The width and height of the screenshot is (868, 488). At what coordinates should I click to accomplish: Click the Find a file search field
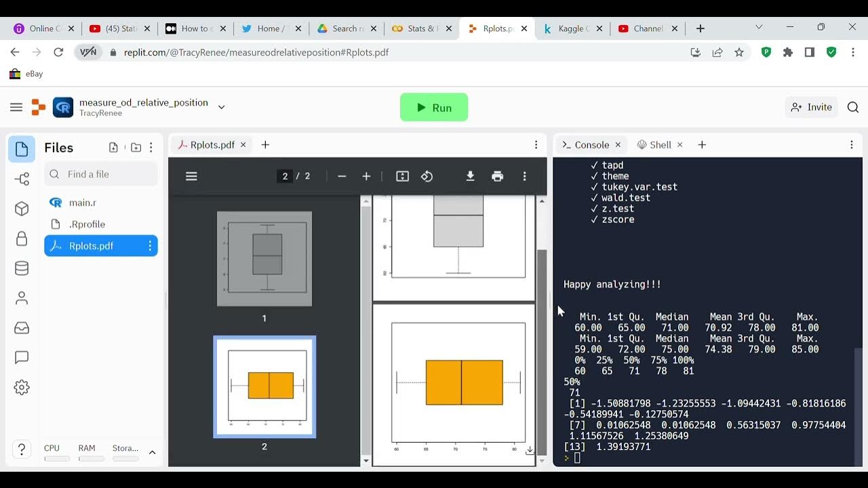[101, 174]
